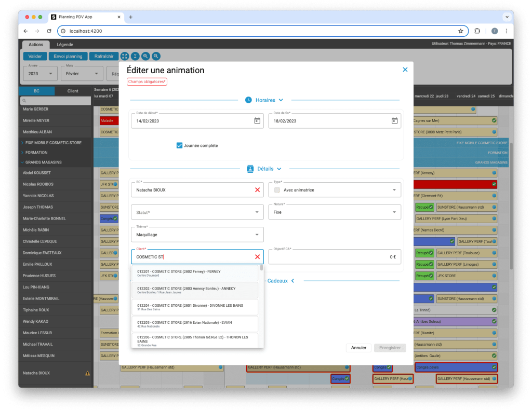Click the Enregistrer button

pyautogui.click(x=390, y=348)
